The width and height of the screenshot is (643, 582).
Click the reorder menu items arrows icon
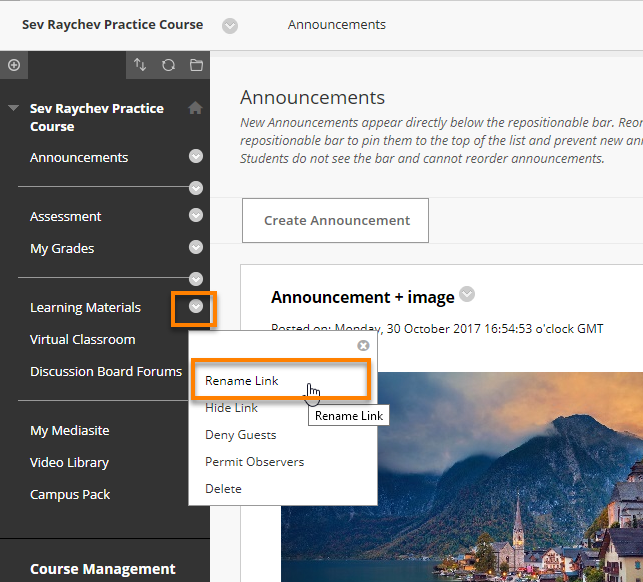(140, 65)
